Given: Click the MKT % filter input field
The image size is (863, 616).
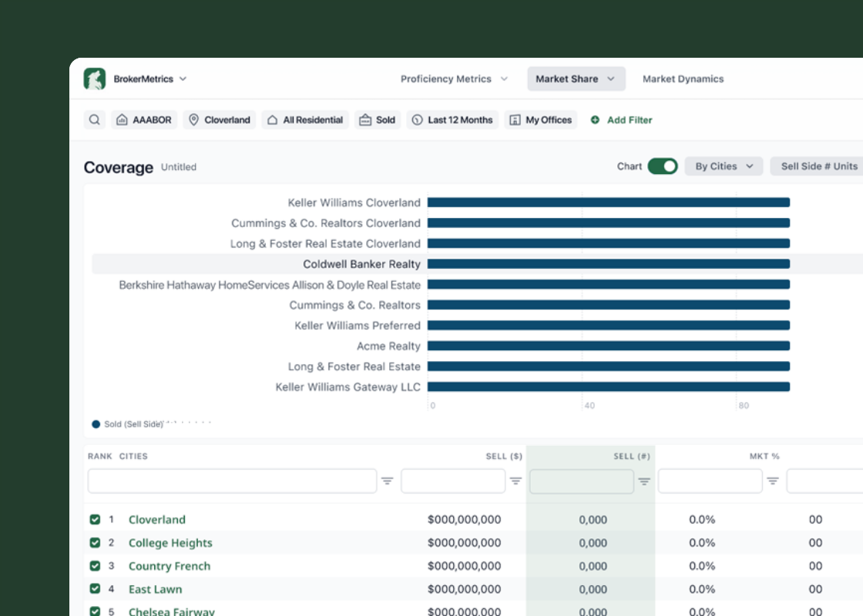Looking at the screenshot, I should point(710,481).
